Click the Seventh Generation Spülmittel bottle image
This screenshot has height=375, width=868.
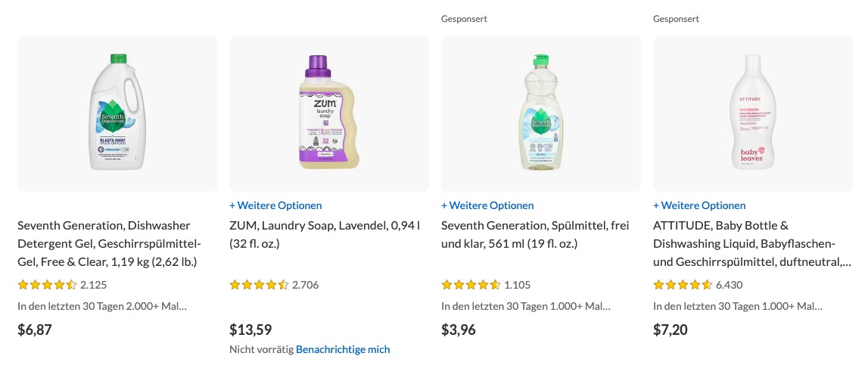(x=540, y=114)
